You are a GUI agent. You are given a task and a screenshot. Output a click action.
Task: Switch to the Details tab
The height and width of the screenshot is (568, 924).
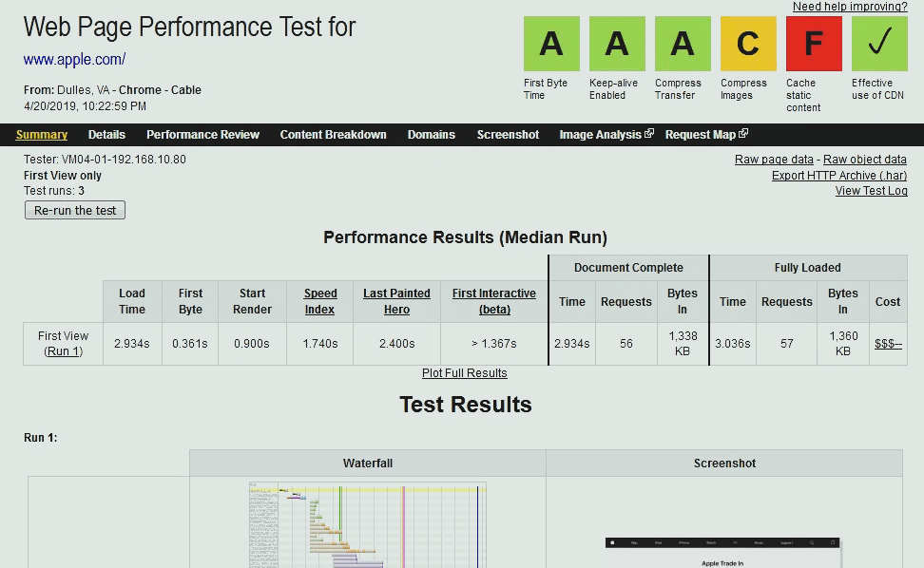point(106,134)
